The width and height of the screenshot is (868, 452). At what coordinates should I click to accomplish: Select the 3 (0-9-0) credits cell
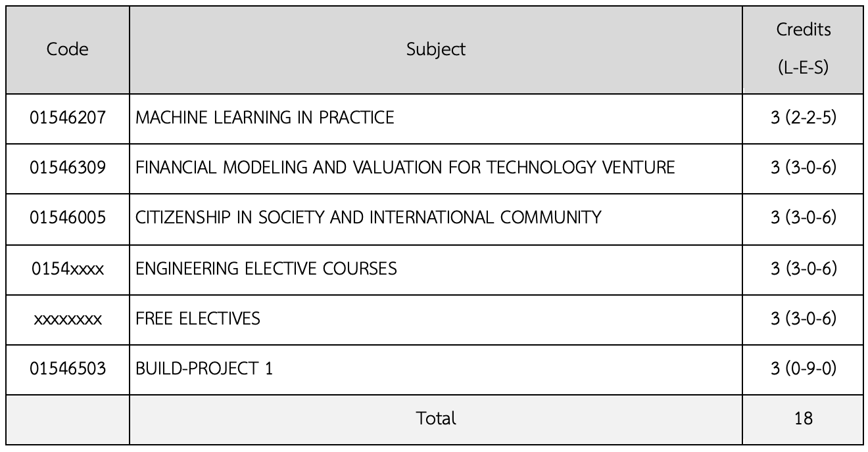tap(803, 369)
